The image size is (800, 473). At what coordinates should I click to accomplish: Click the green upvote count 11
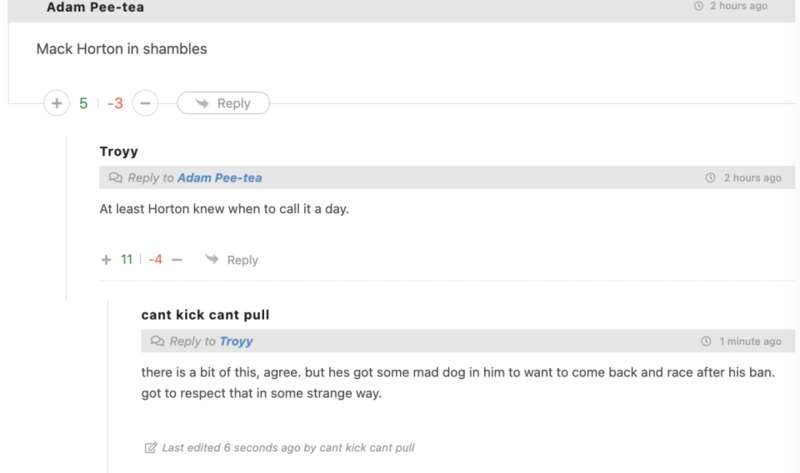(x=127, y=260)
